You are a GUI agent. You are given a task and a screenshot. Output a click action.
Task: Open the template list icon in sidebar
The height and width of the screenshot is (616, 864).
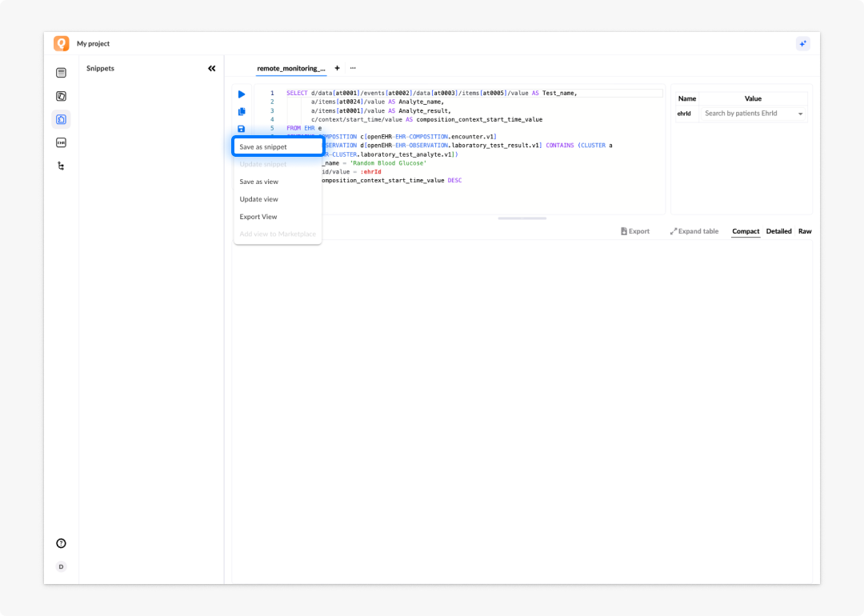(61, 73)
